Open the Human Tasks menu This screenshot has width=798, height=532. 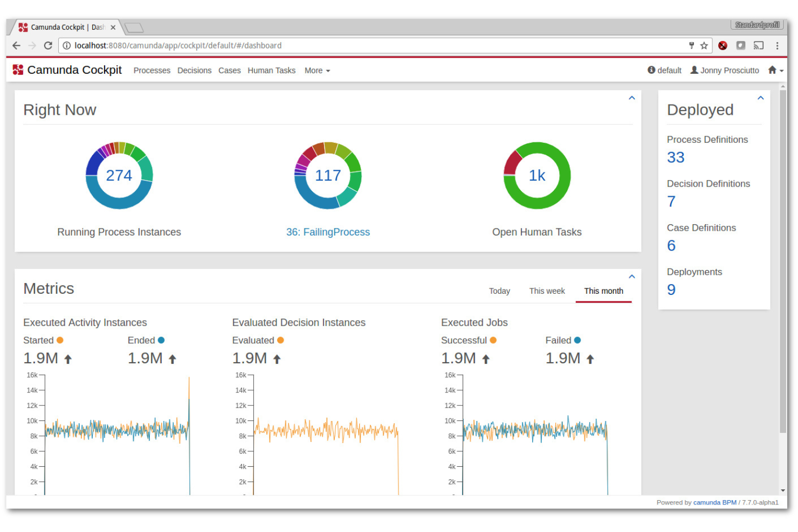[x=272, y=71]
